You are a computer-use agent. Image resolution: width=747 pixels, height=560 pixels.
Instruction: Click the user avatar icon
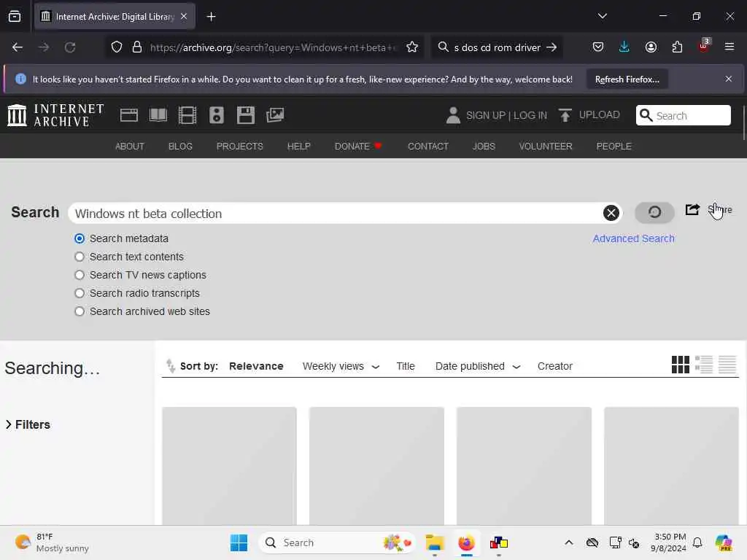coord(453,115)
